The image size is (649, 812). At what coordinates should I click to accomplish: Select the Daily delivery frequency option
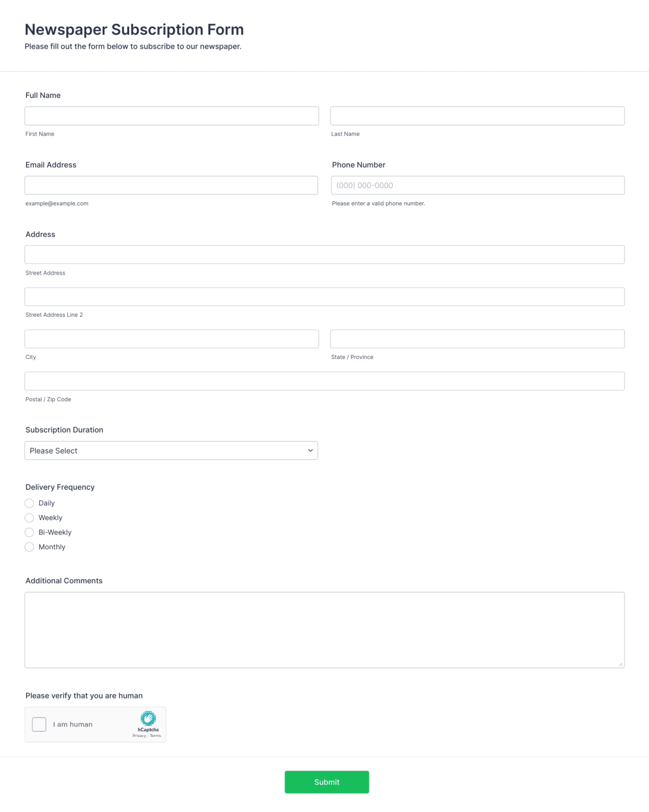coord(29,503)
